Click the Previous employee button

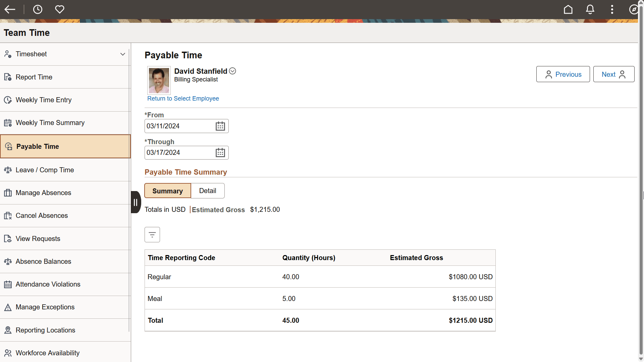click(x=563, y=74)
